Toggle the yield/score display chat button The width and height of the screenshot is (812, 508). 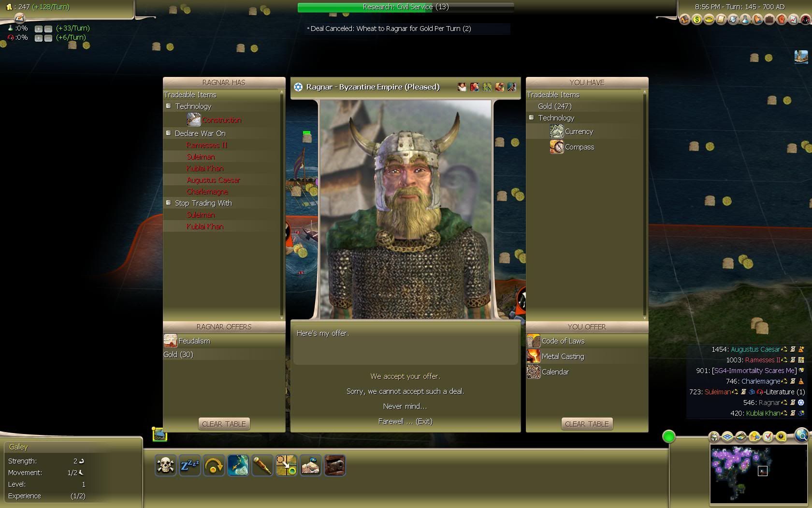(754, 437)
